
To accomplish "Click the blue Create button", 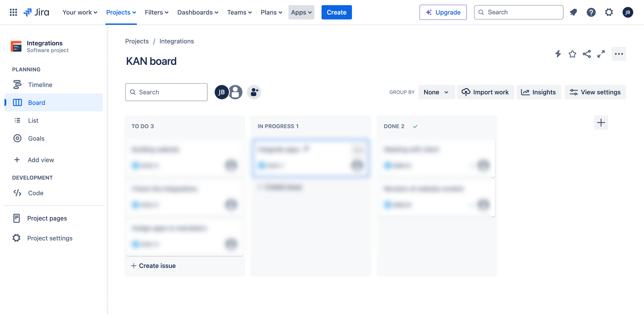I will click(x=336, y=12).
